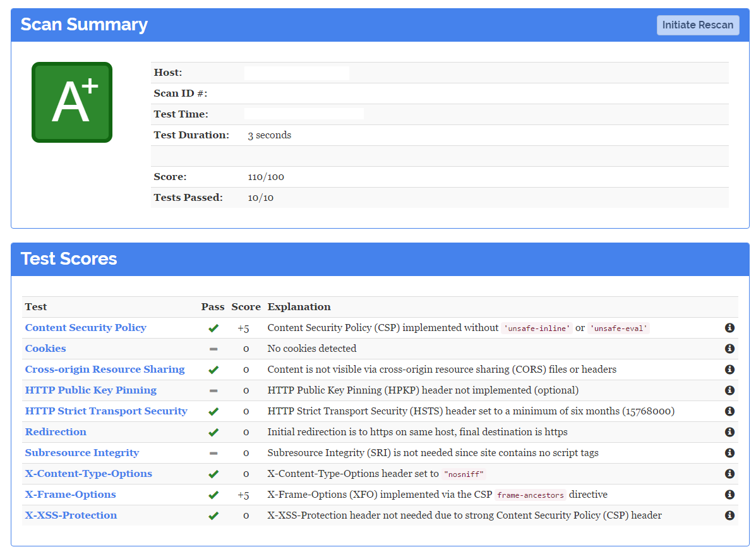Open the X-XSS-Protection link
Image resolution: width=756 pixels, height=554 pixels.
(x=71, y=515)
